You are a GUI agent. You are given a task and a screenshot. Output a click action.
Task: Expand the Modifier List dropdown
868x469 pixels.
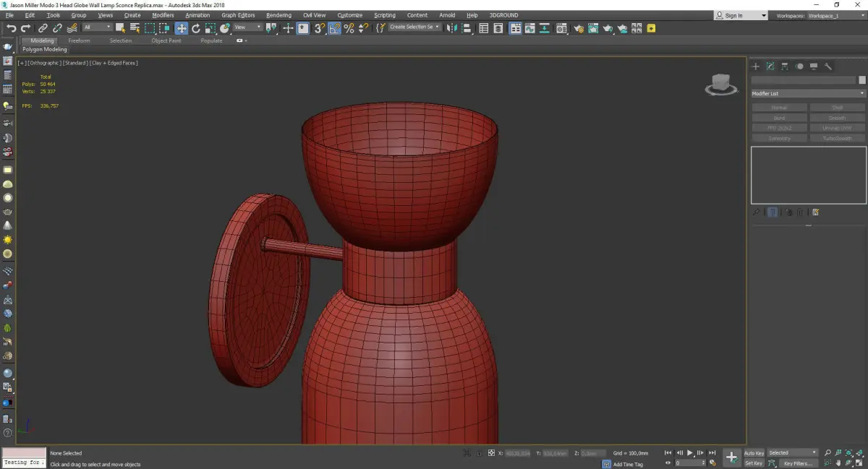click(x=808, y=94)
